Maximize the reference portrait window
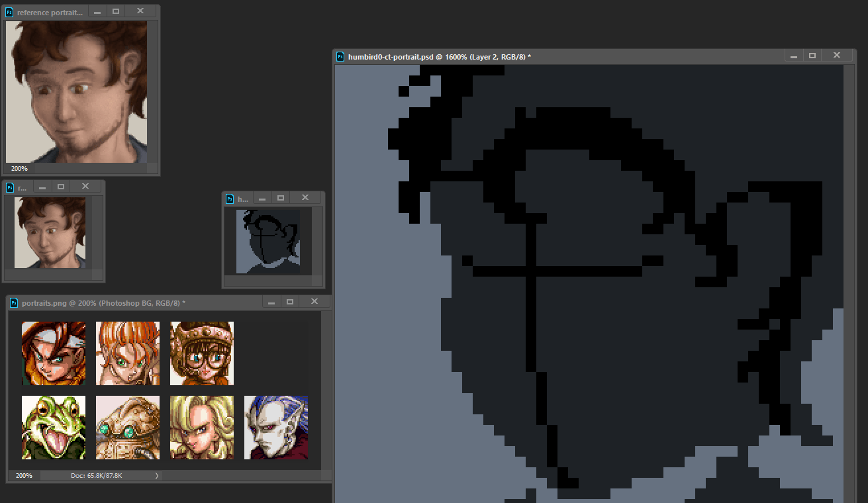 (116, 11)
